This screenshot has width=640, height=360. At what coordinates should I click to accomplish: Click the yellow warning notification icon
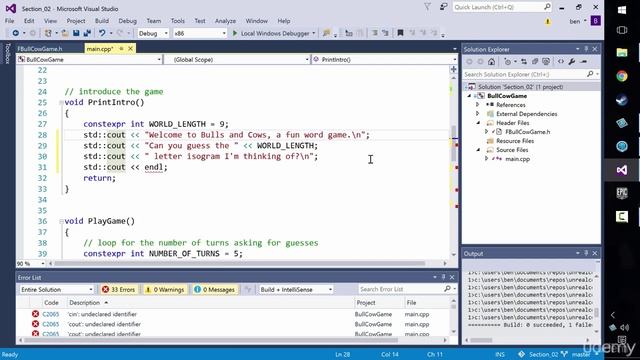tap(548, 21)
